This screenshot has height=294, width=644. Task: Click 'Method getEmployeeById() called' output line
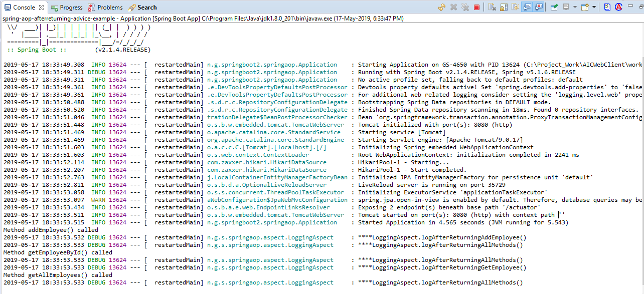58,252
